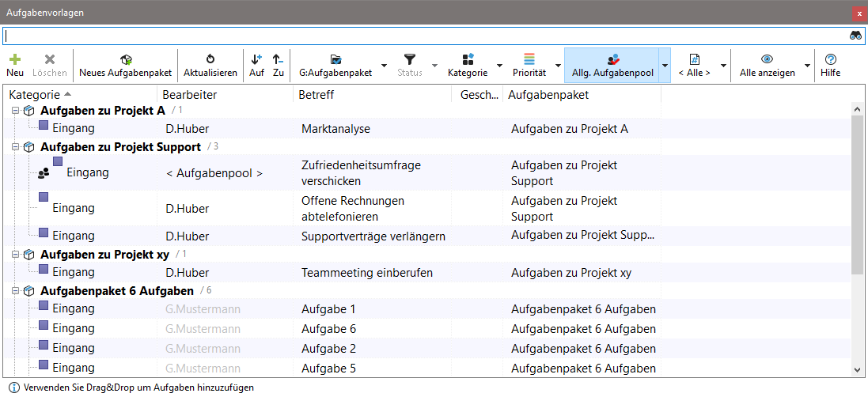868x397 pixels.
Task: Click the binoculars search icon
Action: pyautogui.click(x=856, y=36)
